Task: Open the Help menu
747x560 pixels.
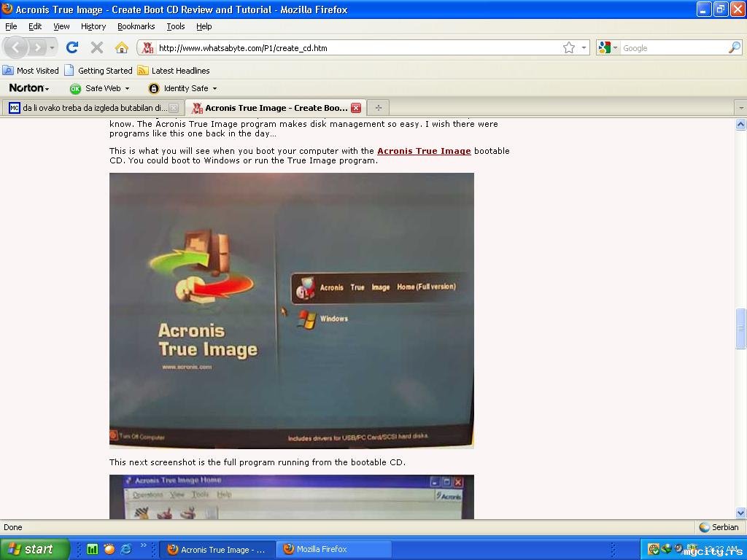Action: click(x=204, y=26)
